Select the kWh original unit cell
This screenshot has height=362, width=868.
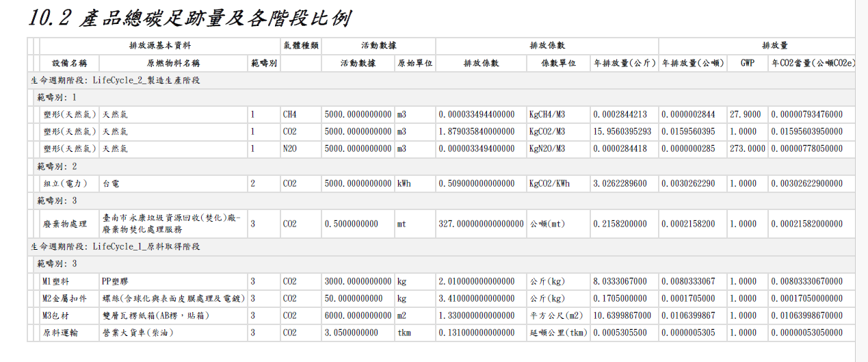(415, 183)
